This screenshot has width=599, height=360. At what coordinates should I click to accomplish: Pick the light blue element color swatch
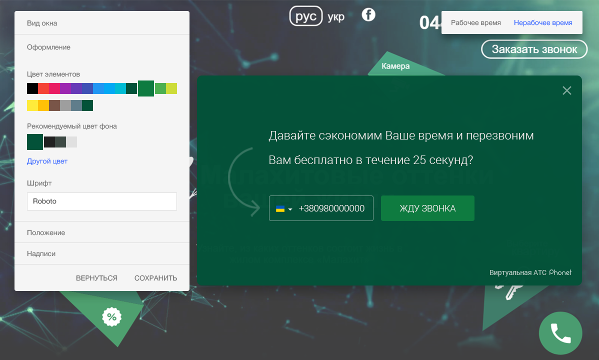coord(110,88)
